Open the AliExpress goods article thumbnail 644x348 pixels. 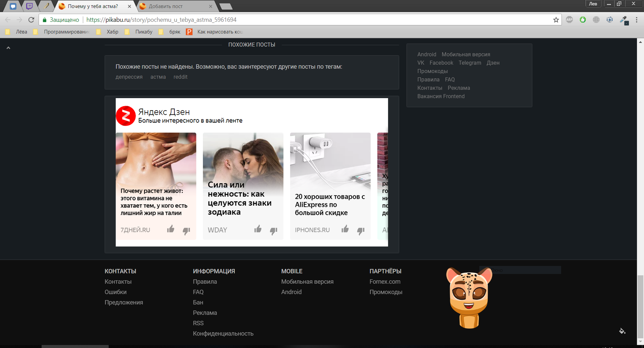(x=330, y=161)
